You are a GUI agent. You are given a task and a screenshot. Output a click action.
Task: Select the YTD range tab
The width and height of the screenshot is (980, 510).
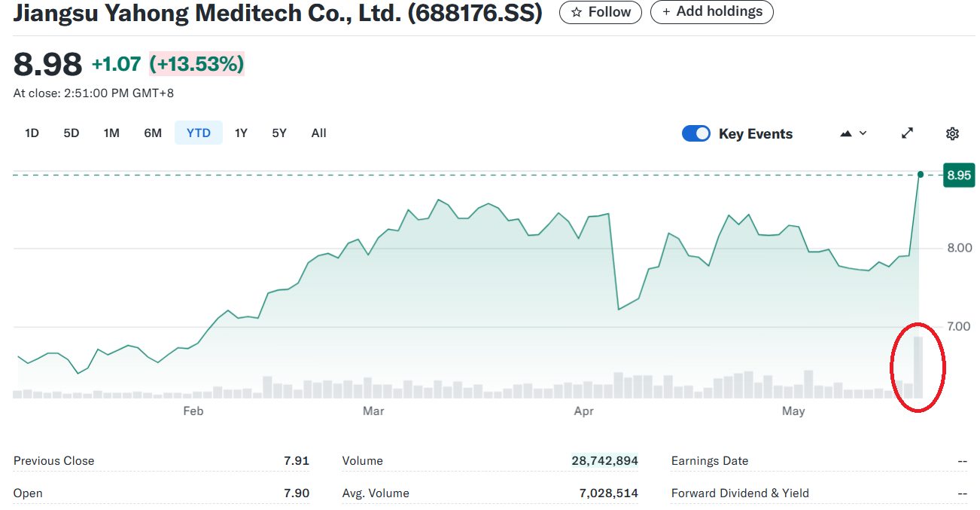coord(199,133)
